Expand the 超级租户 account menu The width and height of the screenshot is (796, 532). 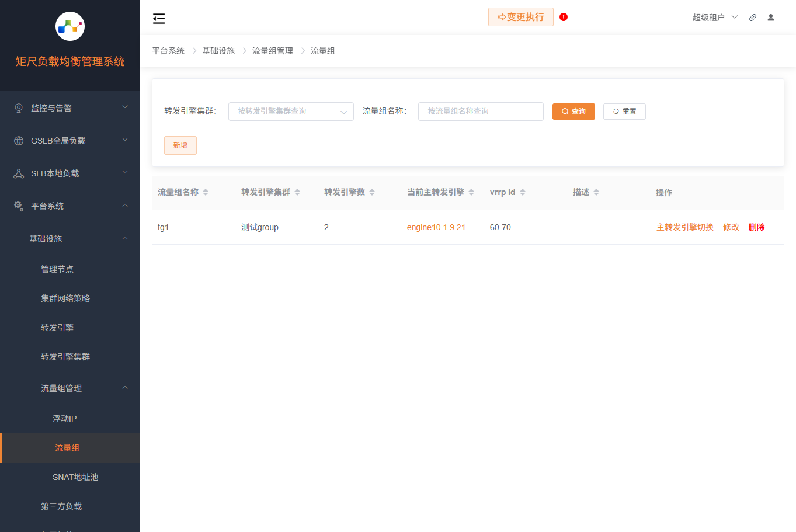pos(715,17)
